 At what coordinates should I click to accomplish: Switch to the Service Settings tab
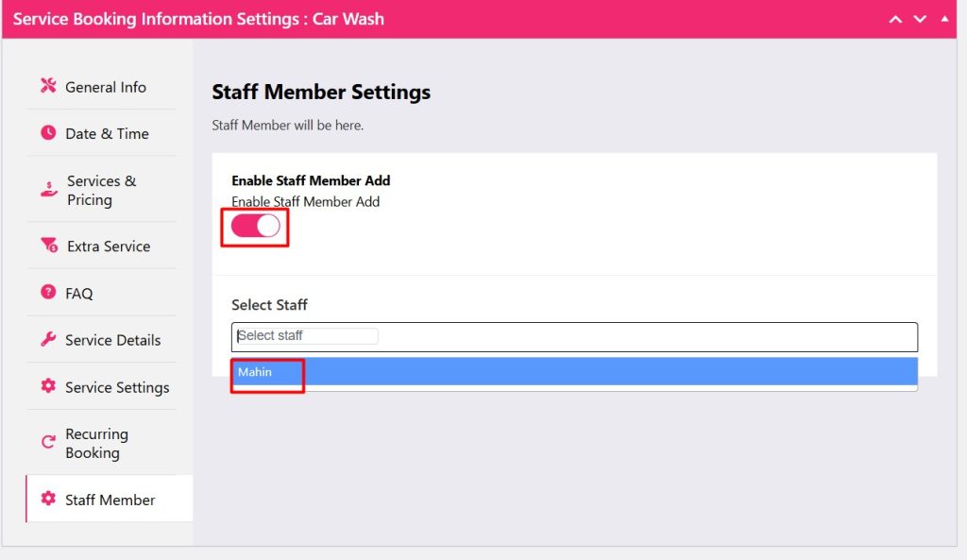[117, 387]
